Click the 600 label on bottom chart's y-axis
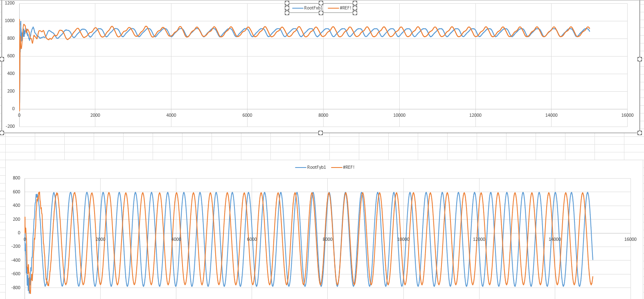644x299 pixels. click(x=16, y=192)
